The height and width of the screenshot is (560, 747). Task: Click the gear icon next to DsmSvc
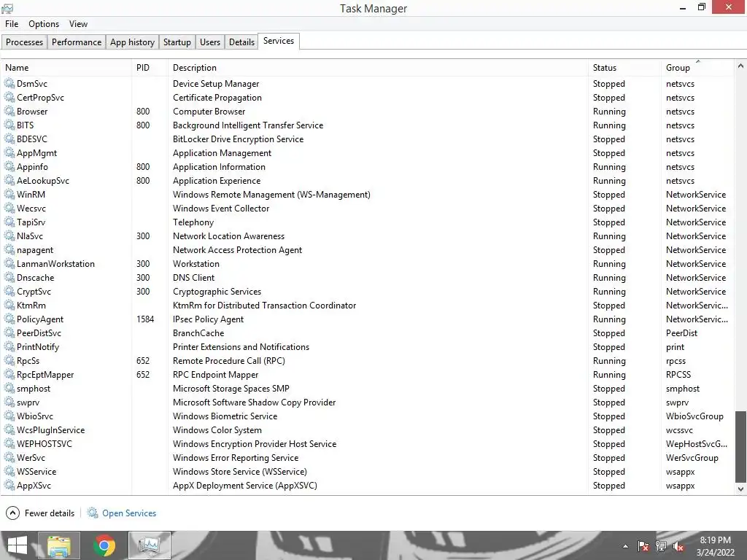9,84
